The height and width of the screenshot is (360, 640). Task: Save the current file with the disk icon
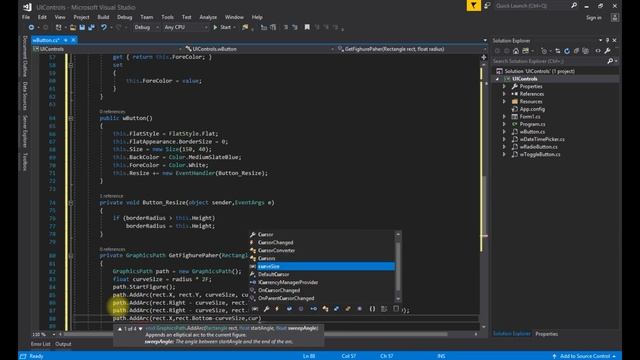(x=82, y=27)
